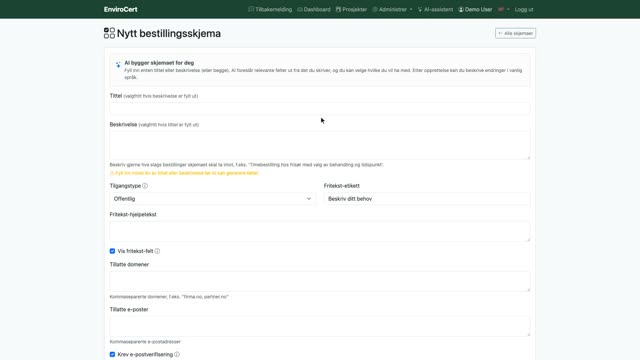The height and width of the screenshot is (360, 640).
Task: Open AI-assistent from the navbar
Action: coord(435,9)
